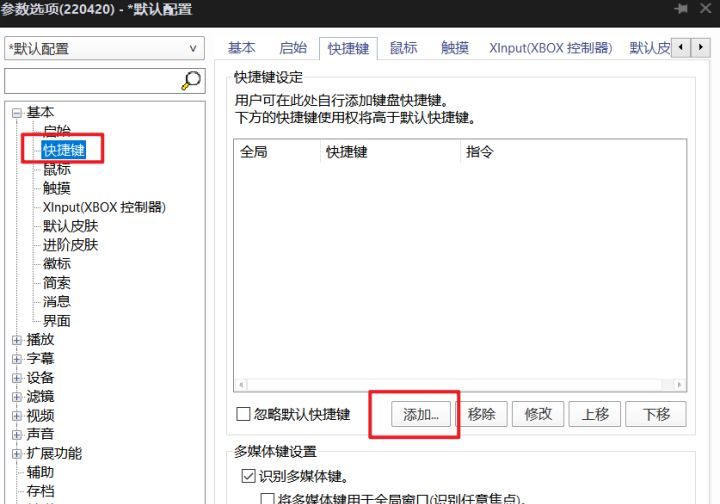Viewport: 720px width, 504px height.
Task: Select 启始 in the tree
Action: tap(56, 131)
